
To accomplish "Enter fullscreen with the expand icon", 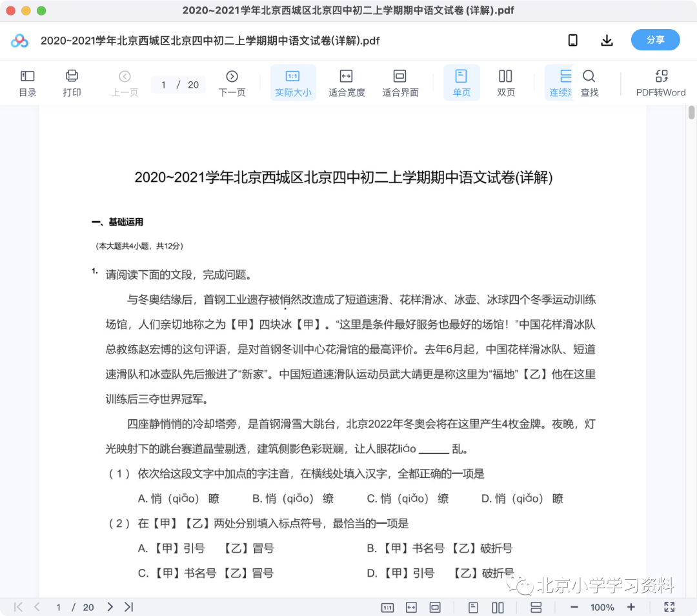I will (669, 607).
